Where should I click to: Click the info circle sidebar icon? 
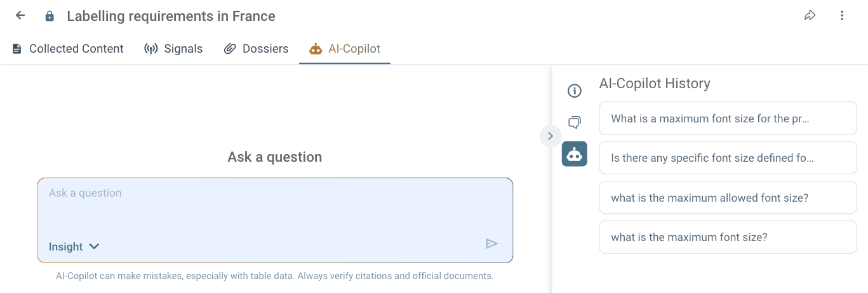pyautogui.click(x=575, y=91)
